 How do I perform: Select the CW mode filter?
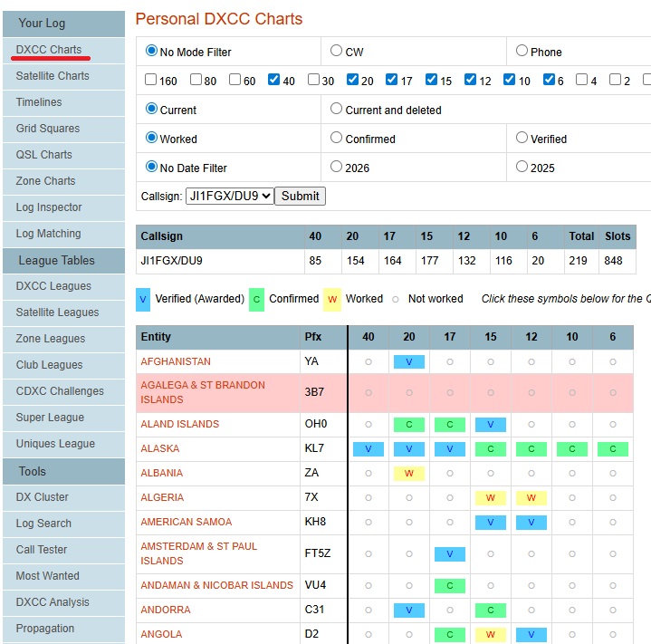pos(337,52)
